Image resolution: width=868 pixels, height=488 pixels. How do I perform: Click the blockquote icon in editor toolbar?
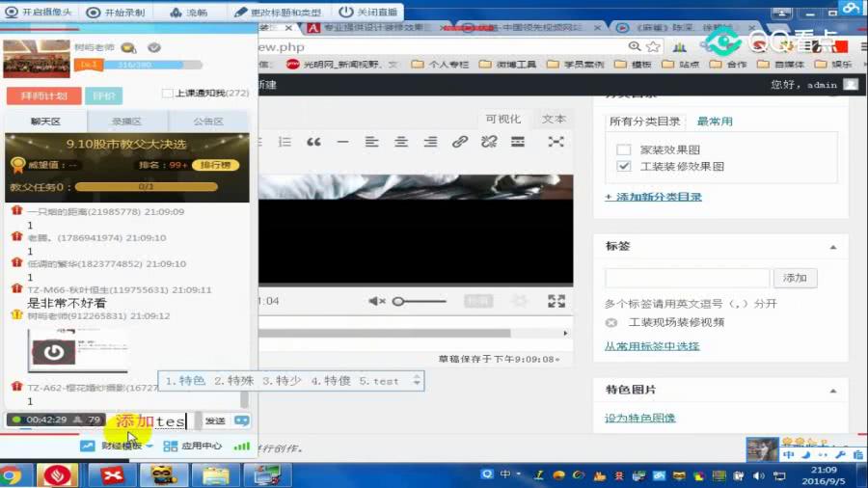coord(313,142)
